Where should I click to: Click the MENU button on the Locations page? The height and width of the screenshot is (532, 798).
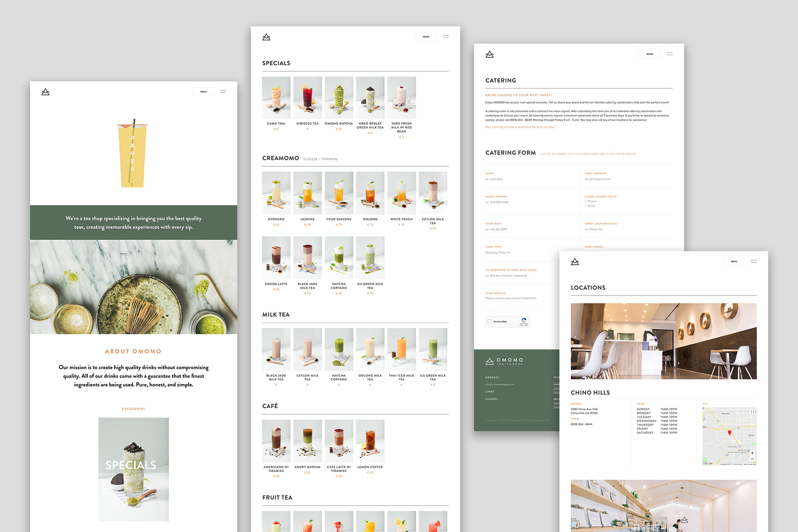point(734,261)
